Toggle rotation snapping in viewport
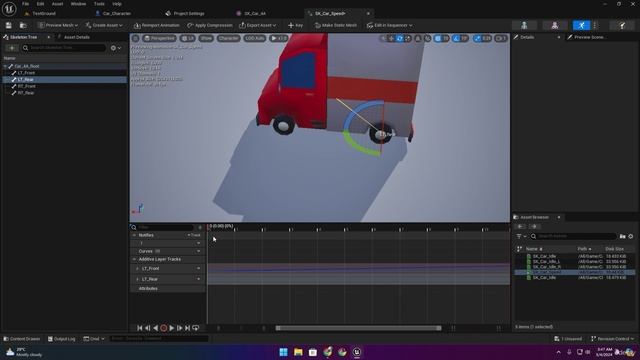Screen dimensions: 640x360 pyautogui.click(x=456, y=38)
